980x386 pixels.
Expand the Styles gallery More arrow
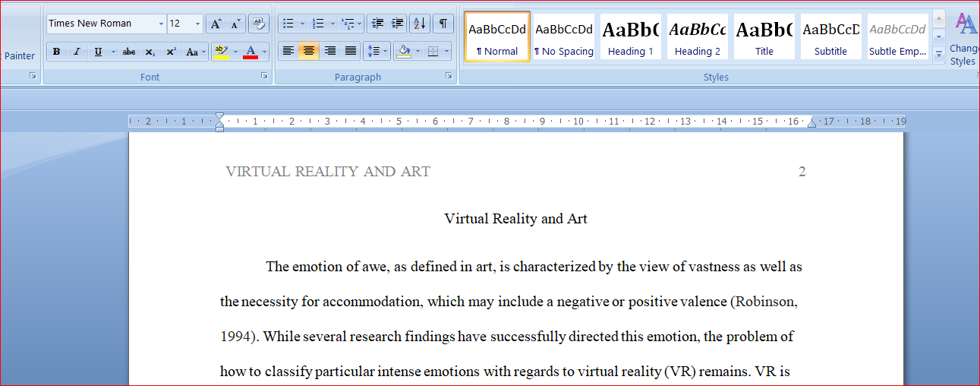click(939, 54)
